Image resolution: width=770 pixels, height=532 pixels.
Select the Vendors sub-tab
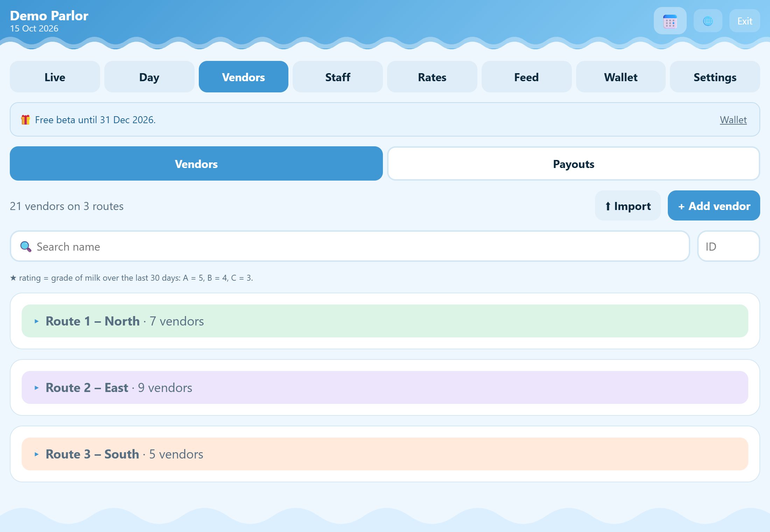(196, 163)
